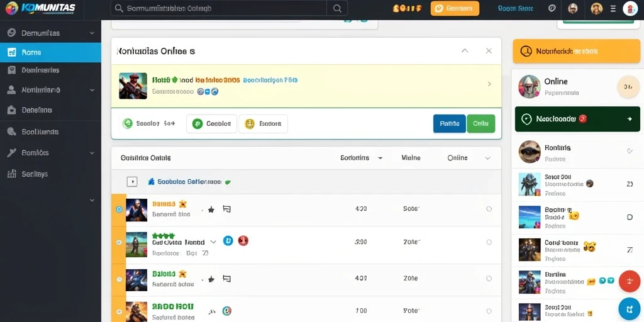Click the blue Ratitie button
This screenshot has height=322, width=644.
coord(449,123)
